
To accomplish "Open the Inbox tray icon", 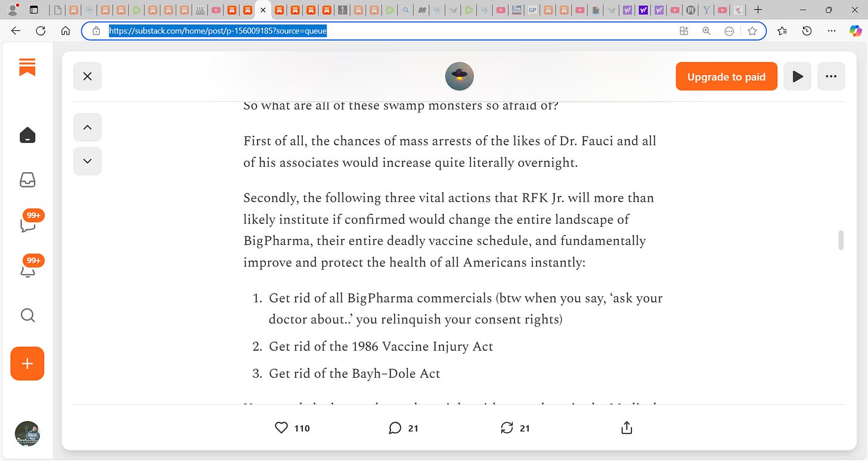I will [27, 180].
